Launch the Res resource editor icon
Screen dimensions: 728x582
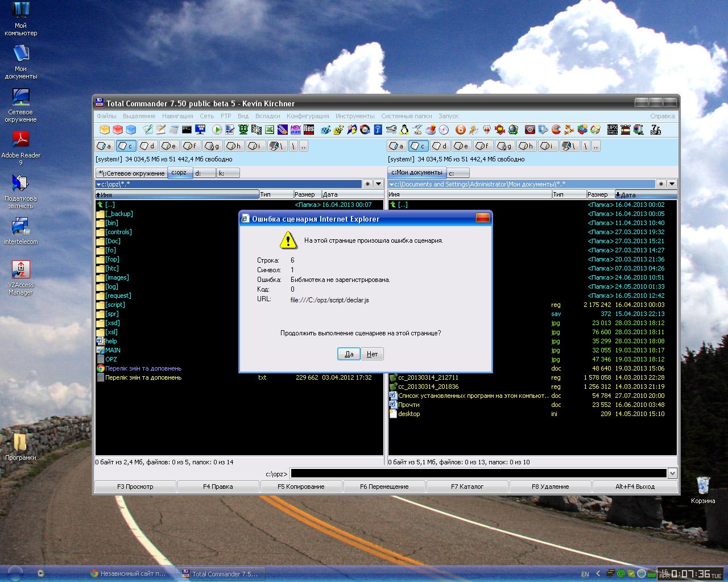[309, 130]
